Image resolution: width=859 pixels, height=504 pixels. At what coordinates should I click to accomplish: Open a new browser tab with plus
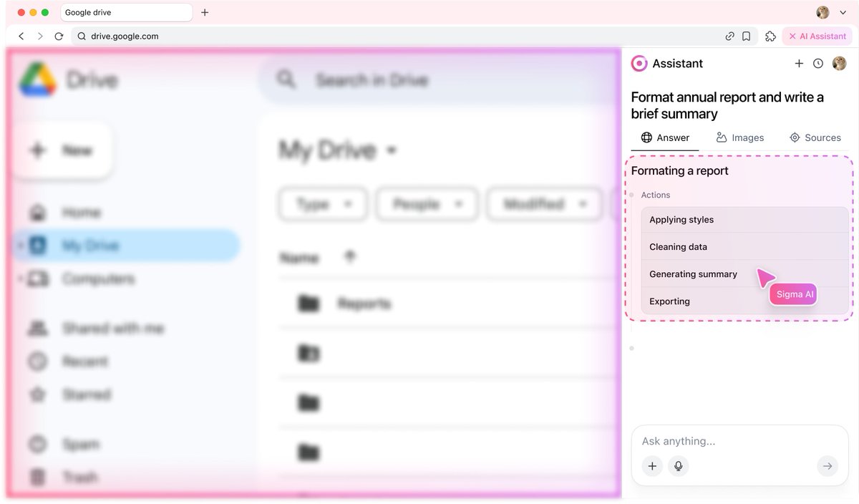point(205,12)
